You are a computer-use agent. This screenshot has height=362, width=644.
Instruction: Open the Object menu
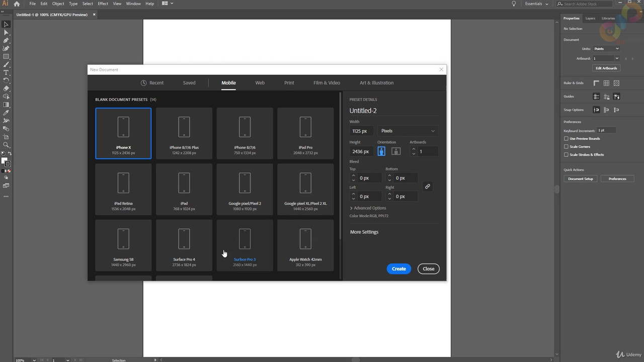tap(58, 4)
